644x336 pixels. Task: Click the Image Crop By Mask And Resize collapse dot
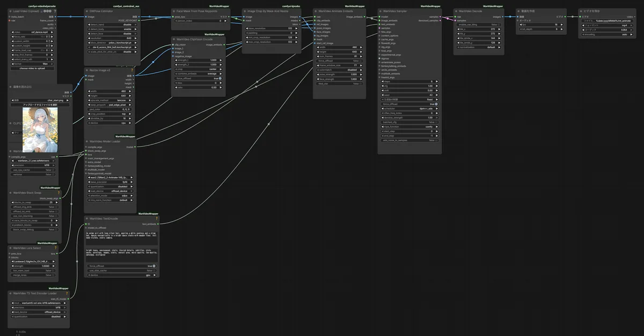click(x=245, y=11)
